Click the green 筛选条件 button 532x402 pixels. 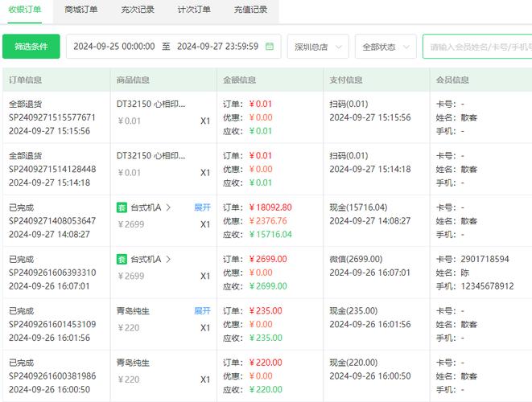31,47
